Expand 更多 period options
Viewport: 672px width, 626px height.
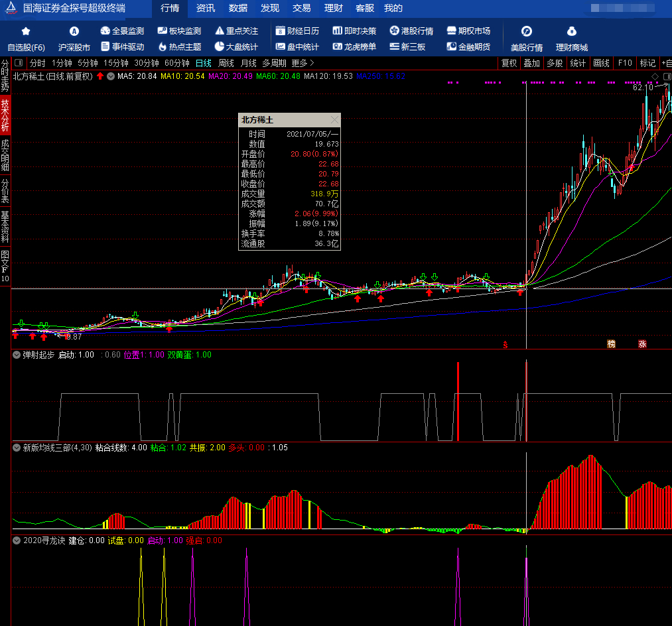point(302,63)
